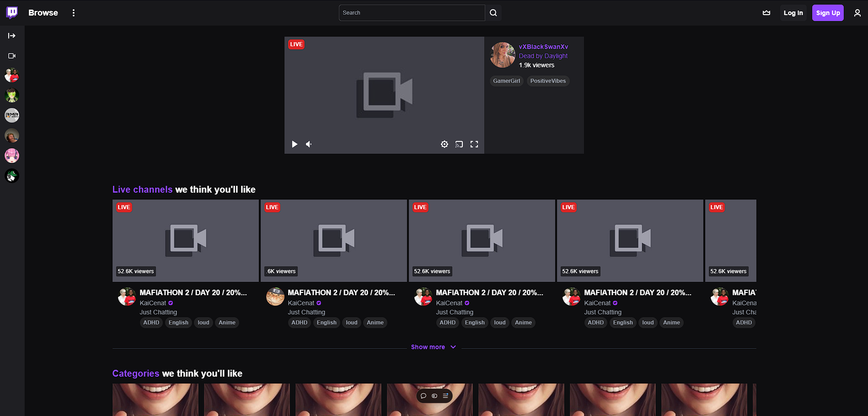
Task: Open the user account menu icon
Action: [x=857, y=13]
